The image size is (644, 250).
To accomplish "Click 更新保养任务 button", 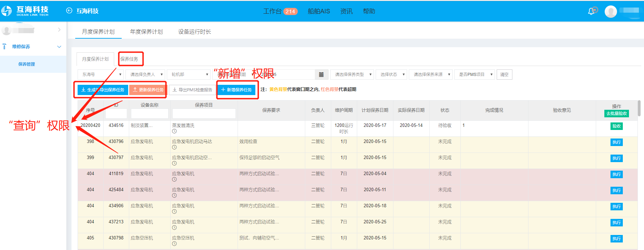I will point(148,90).
